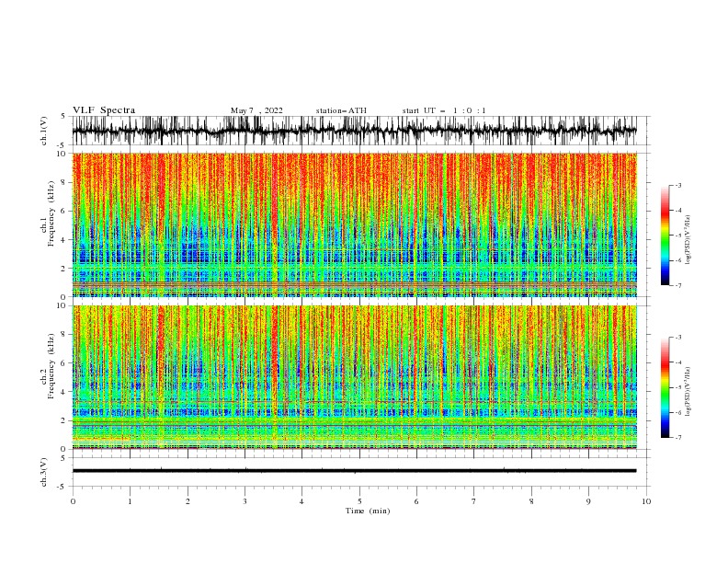Click the "-7" label on ch.1 color bar

(678, 285)
